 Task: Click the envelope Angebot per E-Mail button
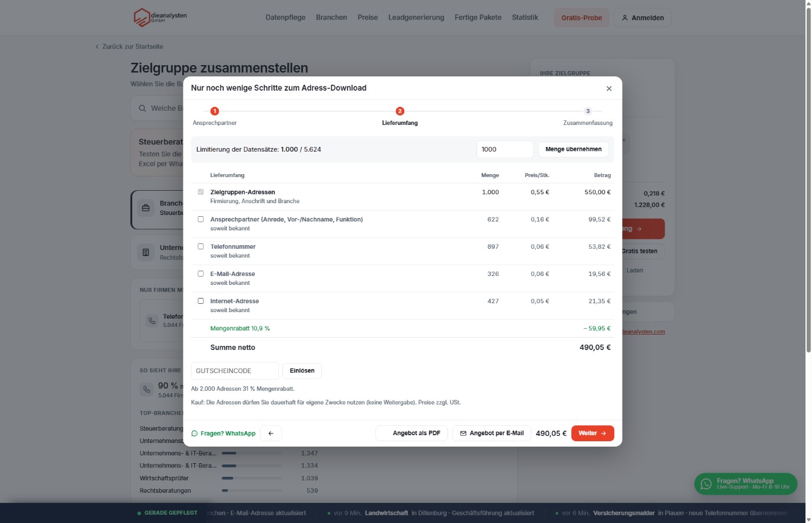point(491,434)
